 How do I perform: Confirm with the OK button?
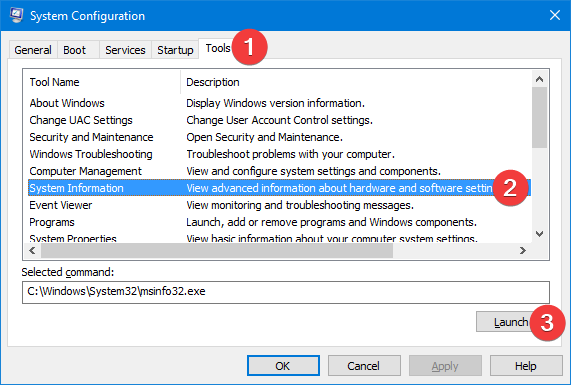[283, 366]
